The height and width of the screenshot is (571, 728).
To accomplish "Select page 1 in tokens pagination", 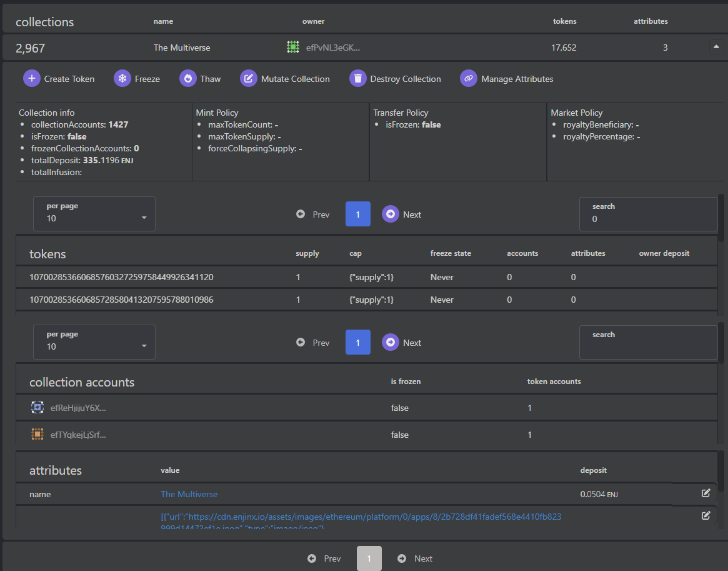I will (358, 214).
